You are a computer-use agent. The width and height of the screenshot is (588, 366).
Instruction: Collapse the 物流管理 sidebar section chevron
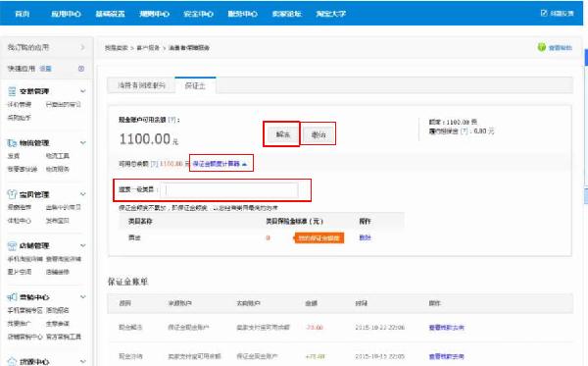[x=83, y=142]
